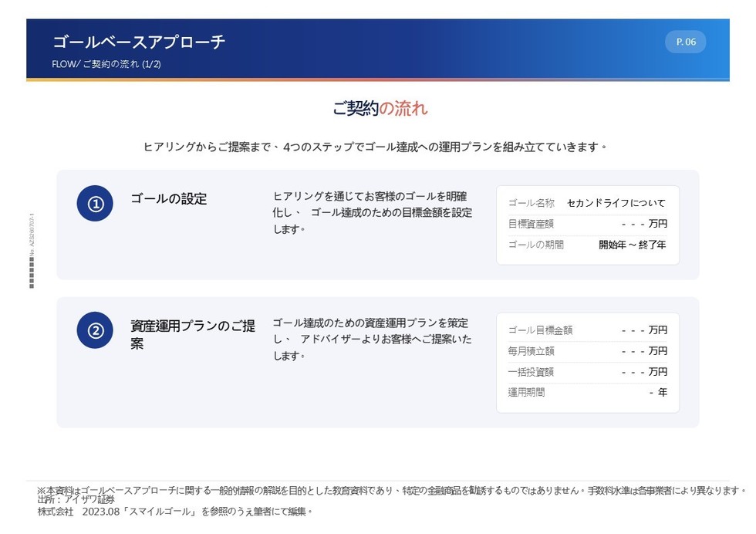Screen dimensions: 756x534
Task: Select the P. 06 page badge
Action: [x=686, y=42]
